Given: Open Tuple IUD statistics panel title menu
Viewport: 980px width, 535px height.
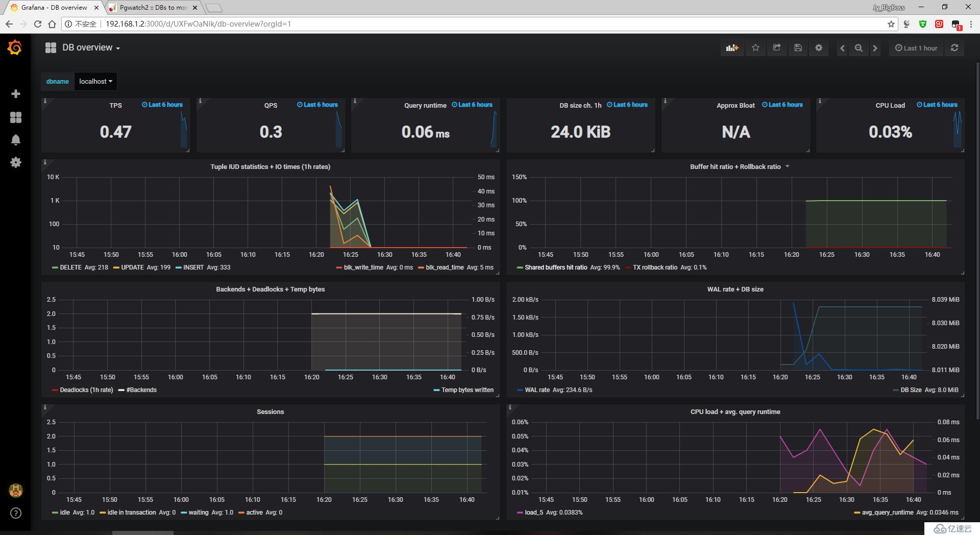Looking at the screenshot, I should click(x=271, y=167).
